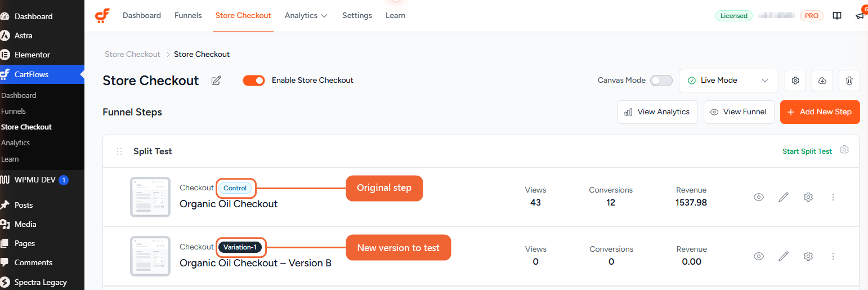Click the Organic Oil Checkout control thumbnail
The image size is (868, 290).
150,197
